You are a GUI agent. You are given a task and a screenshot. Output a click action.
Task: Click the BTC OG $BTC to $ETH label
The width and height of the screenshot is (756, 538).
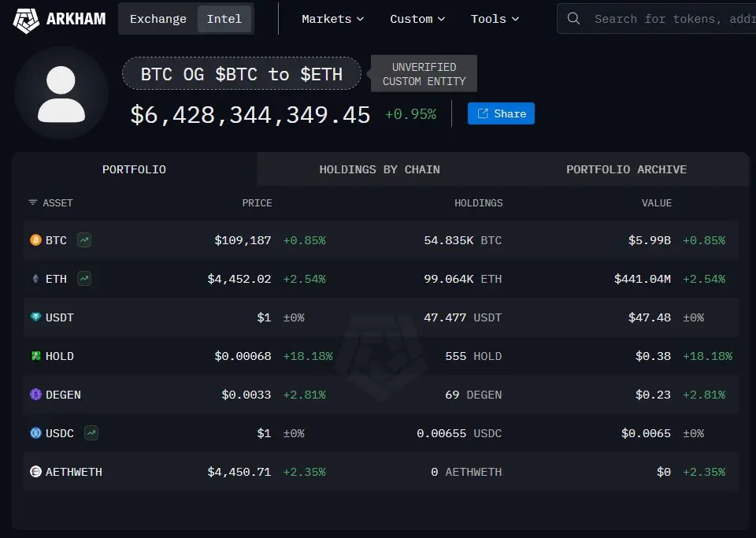pyautogui.click(x=242, y=74)
